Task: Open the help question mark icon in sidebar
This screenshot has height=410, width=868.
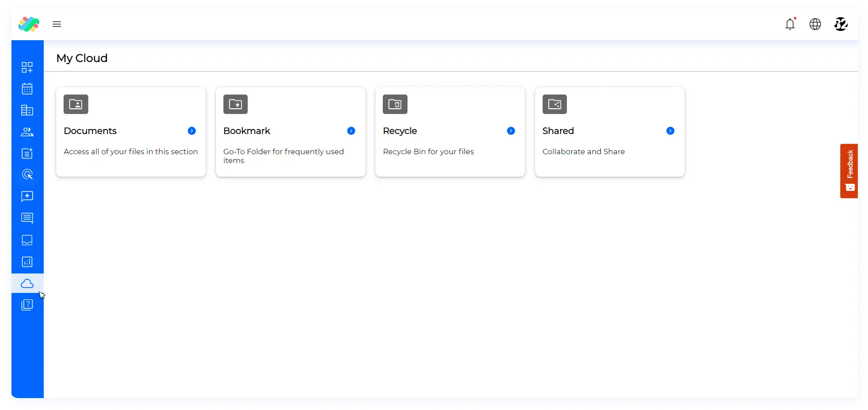Action: [27, 305]
